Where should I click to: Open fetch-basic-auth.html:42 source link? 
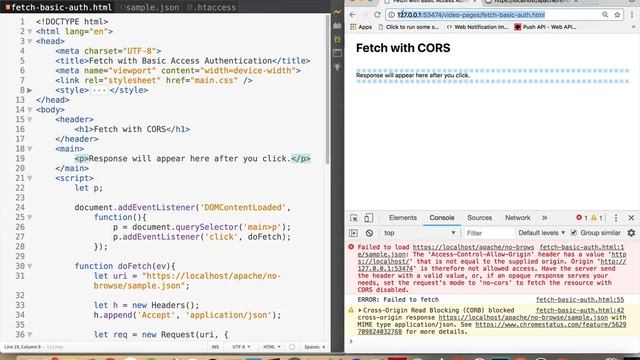click(x=580, y=310)
